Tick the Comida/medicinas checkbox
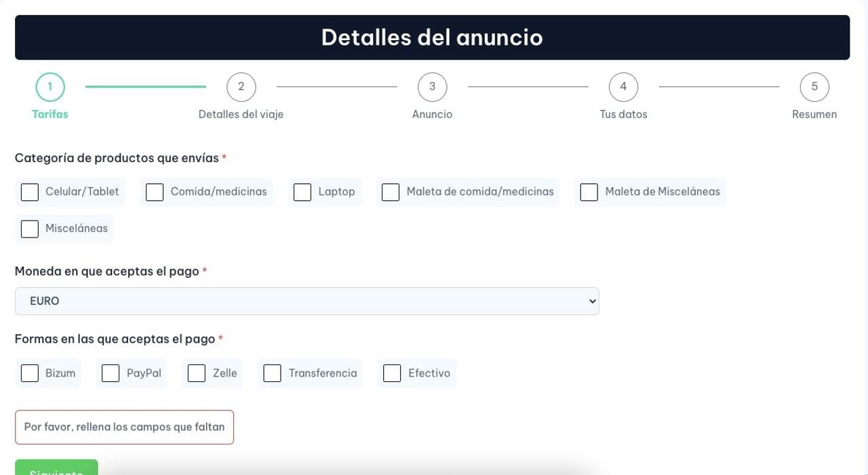Viewport: 868px width, 475px height. 155,192
